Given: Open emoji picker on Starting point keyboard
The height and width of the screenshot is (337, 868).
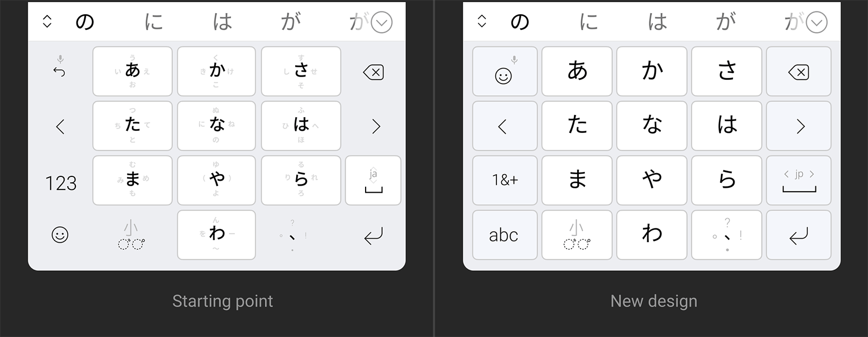Looking at the screenshot, I should 60,234.
